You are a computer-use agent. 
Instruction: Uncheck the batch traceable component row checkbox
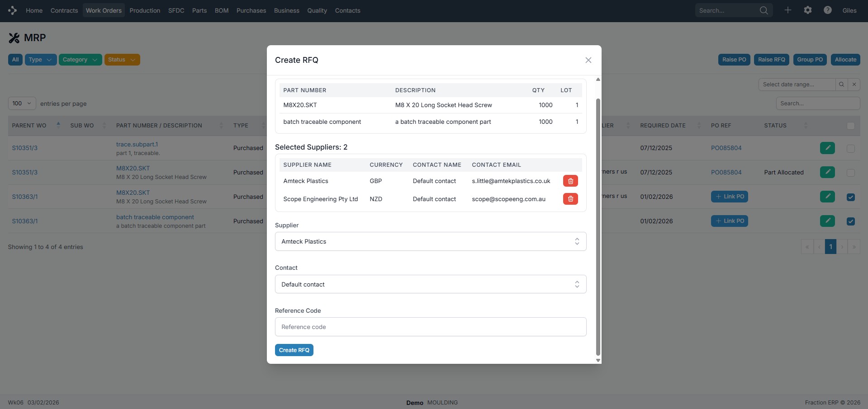point(850,221)
